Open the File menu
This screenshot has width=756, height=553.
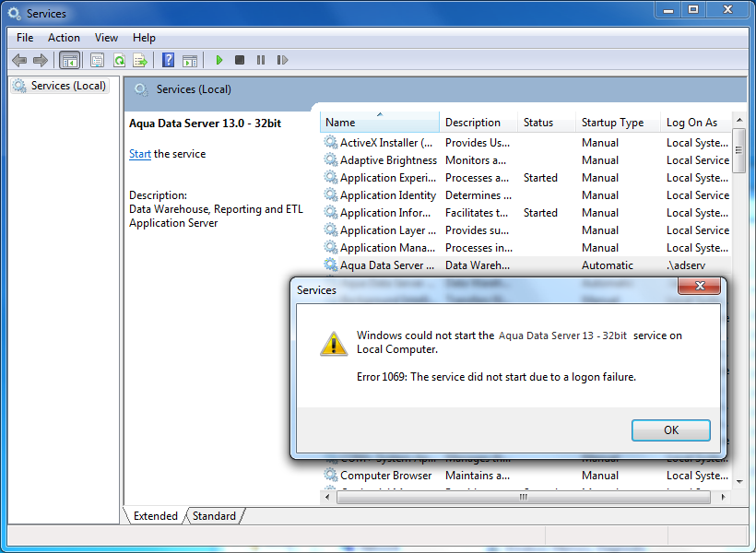click(25, 38)
